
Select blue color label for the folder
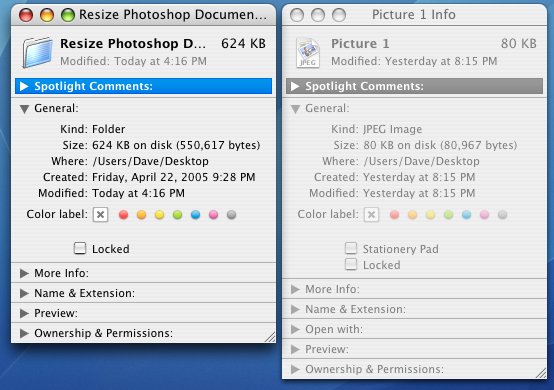(x=195, y=214)
